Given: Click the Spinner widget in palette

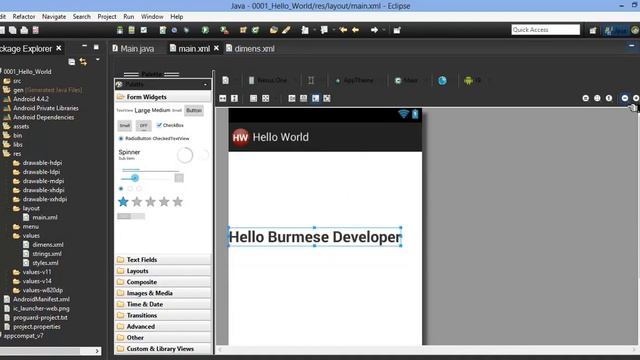Looking at the screenshot, I should coord(129,154).
